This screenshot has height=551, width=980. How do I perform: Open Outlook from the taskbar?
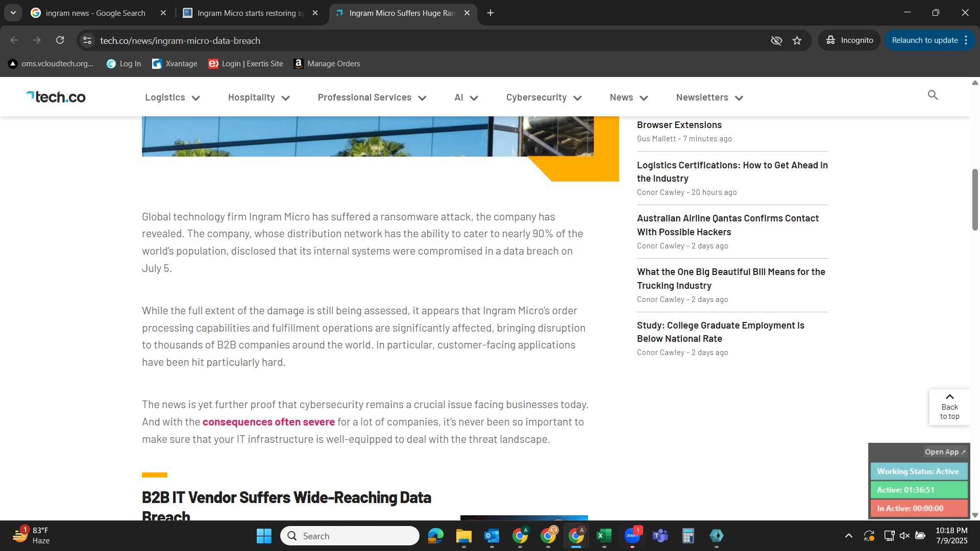pos(492,536)
